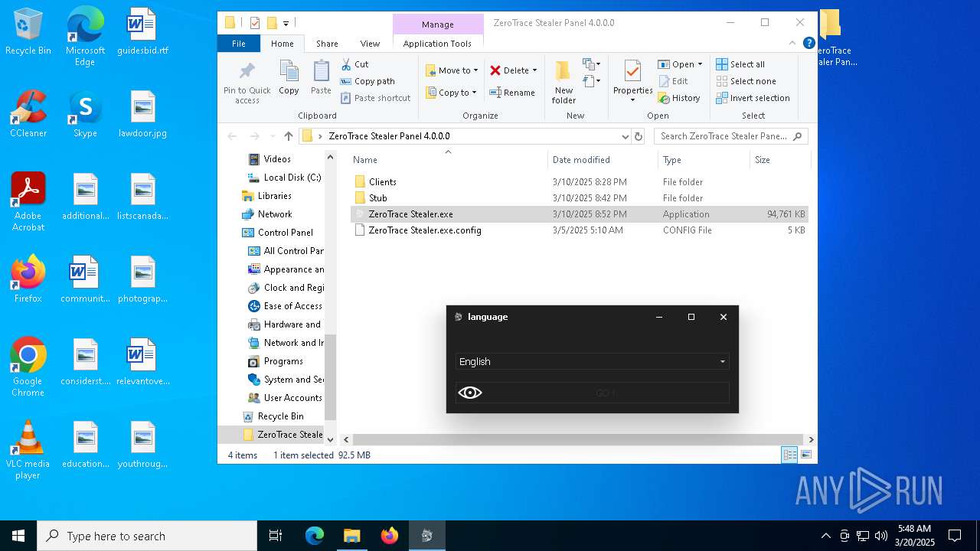Open the File menu tab
The width and height of the screenshot is (980, 551).
(239, 44)
